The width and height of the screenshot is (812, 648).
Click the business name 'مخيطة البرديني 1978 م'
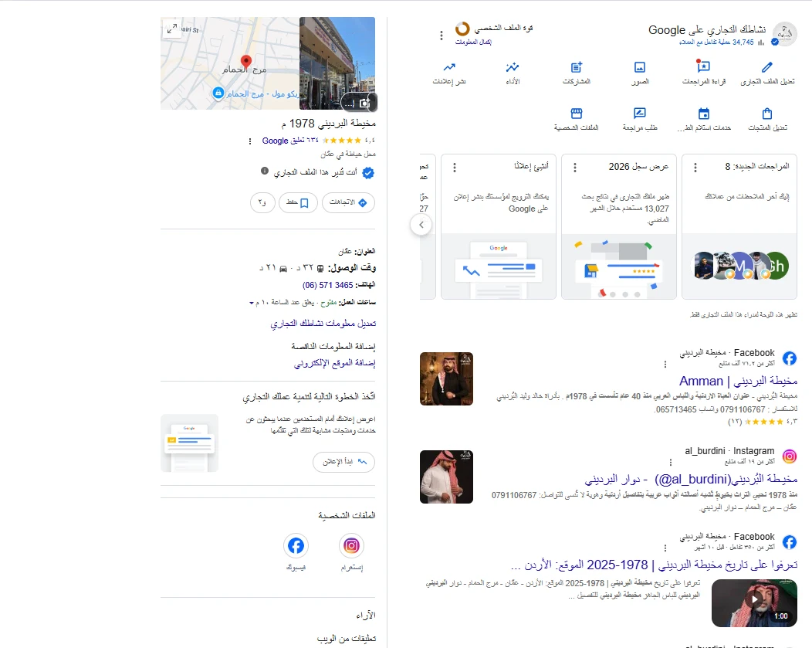(328, 124)
